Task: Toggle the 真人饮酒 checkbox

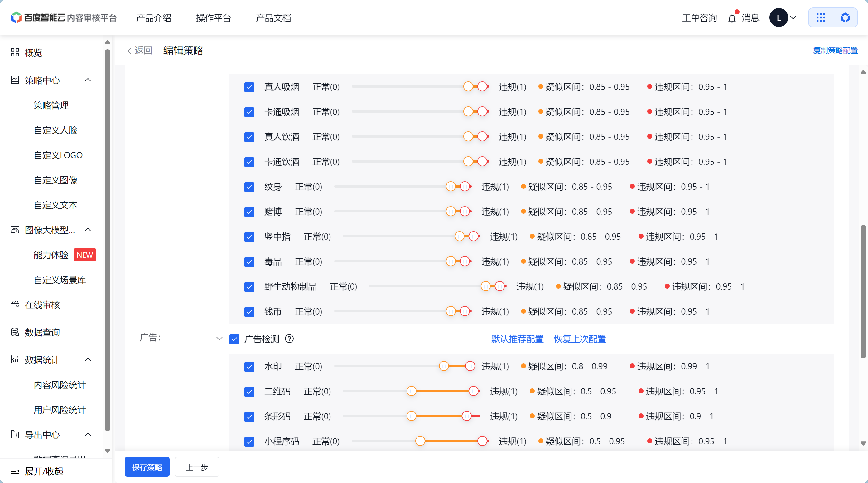Action: click(x=249, y=137)
